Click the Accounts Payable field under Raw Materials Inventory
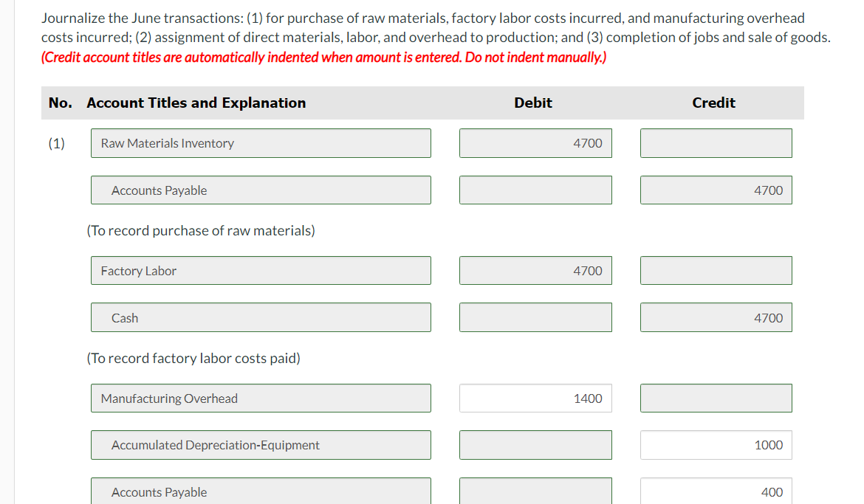Viewport: 864px width, 504px height. coord(261,190)
